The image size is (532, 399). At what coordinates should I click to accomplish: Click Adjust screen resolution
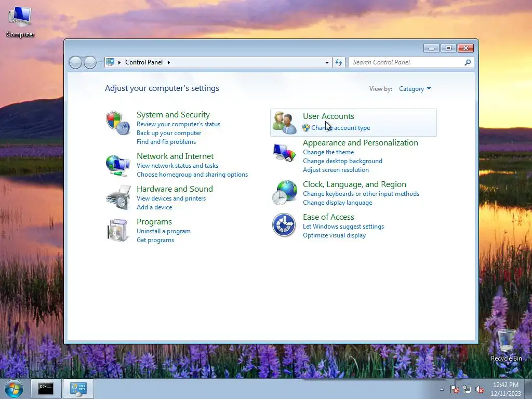click(336, 170)
